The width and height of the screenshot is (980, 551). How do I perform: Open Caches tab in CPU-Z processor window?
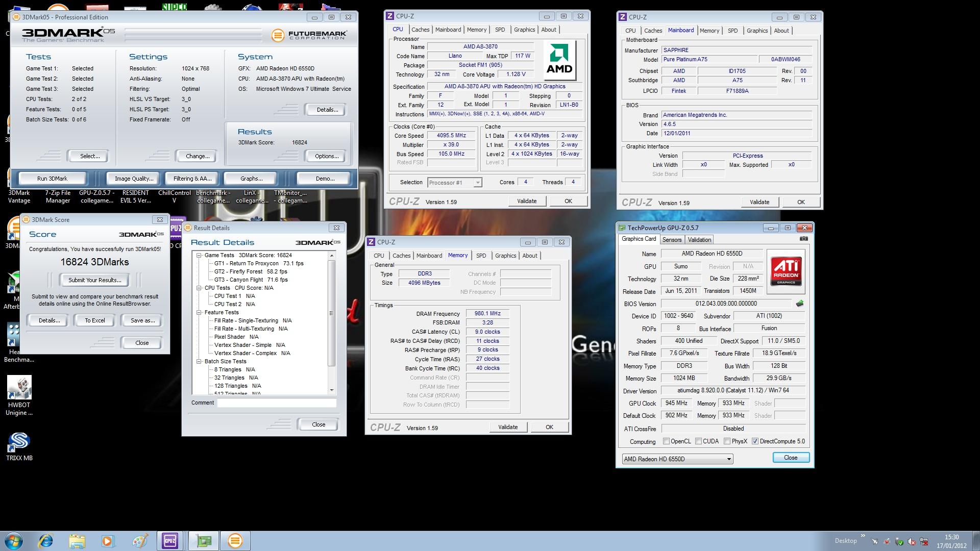point(421,30)
